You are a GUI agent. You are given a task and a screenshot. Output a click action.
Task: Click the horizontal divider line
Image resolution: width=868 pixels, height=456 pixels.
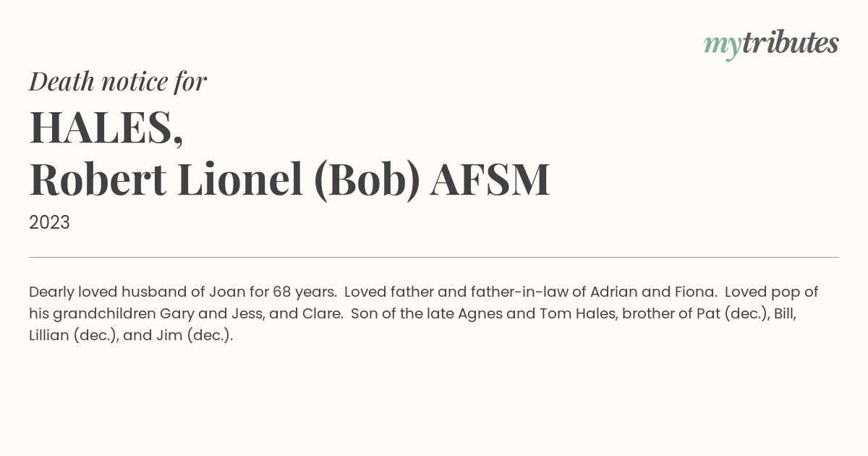point(434,257)
